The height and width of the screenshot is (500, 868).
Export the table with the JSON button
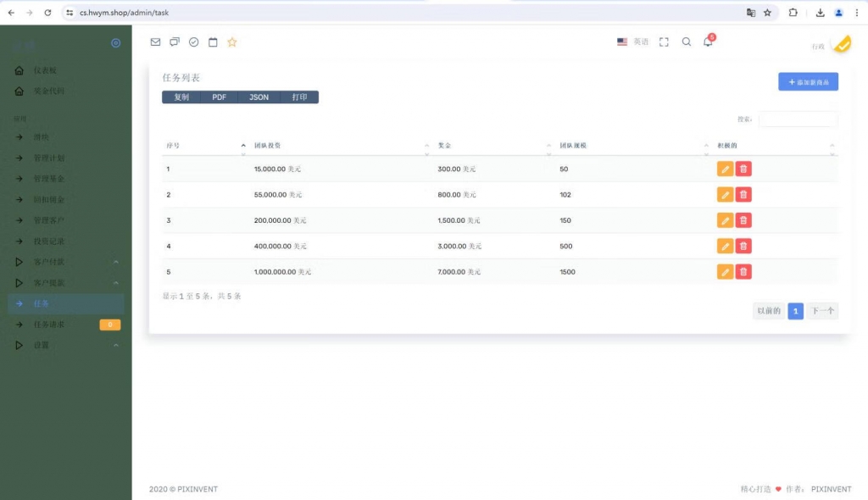pyautogui.click(x=259, y=97)
